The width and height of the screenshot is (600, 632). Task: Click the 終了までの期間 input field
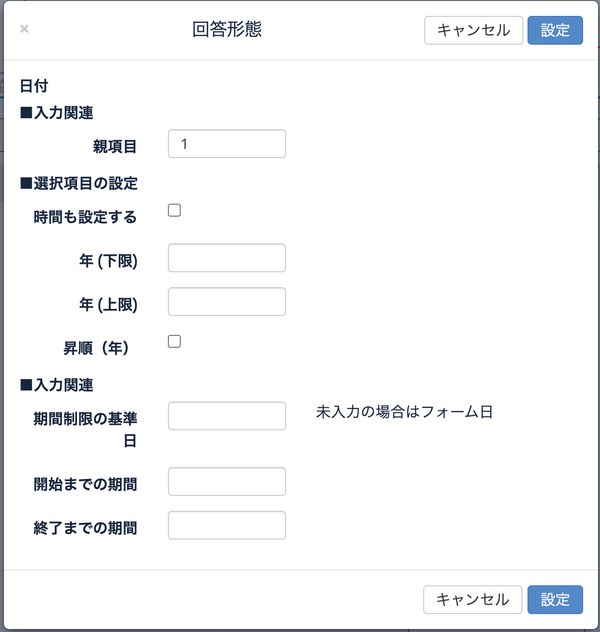[x=227, y=525]
